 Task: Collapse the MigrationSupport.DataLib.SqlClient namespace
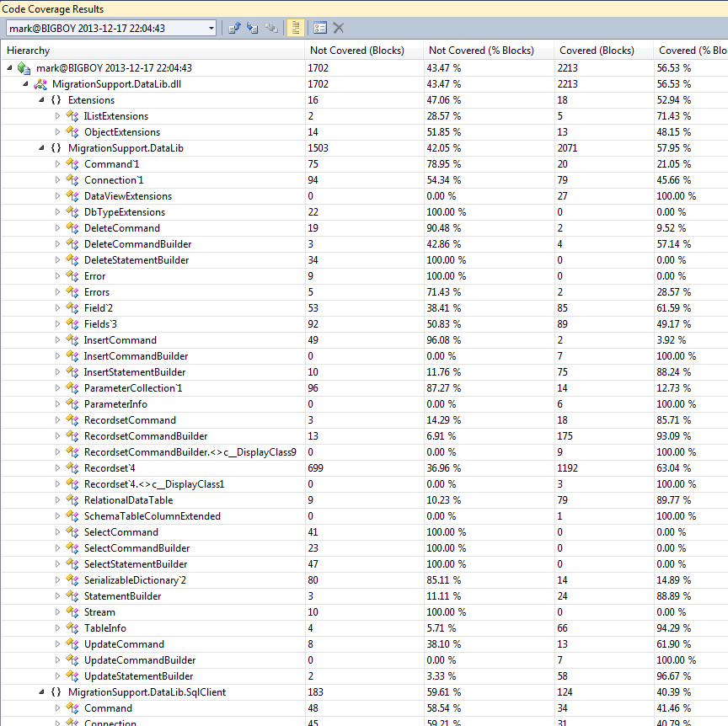(42, 692)
